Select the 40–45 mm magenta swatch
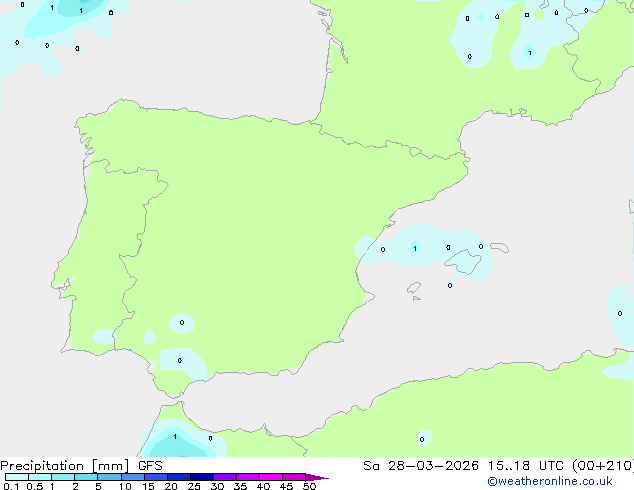This screenshot has height=490, width=634. coord(271,477)
